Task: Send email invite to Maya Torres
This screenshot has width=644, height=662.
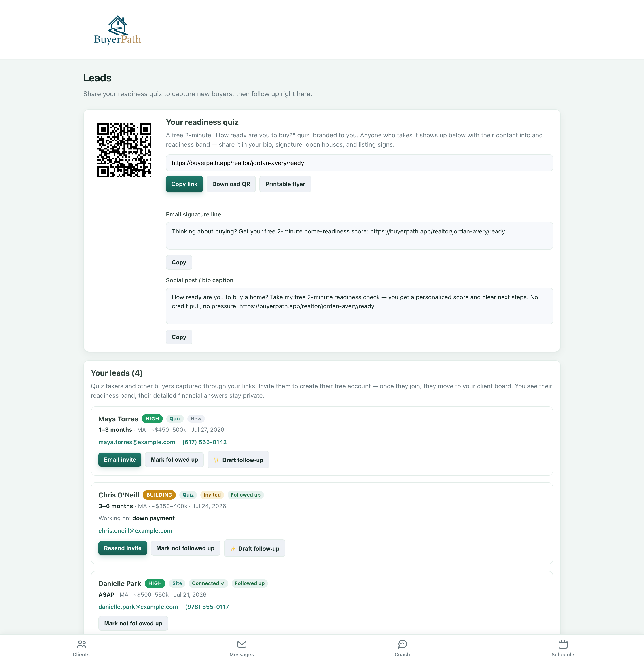Action: (120, 460)
